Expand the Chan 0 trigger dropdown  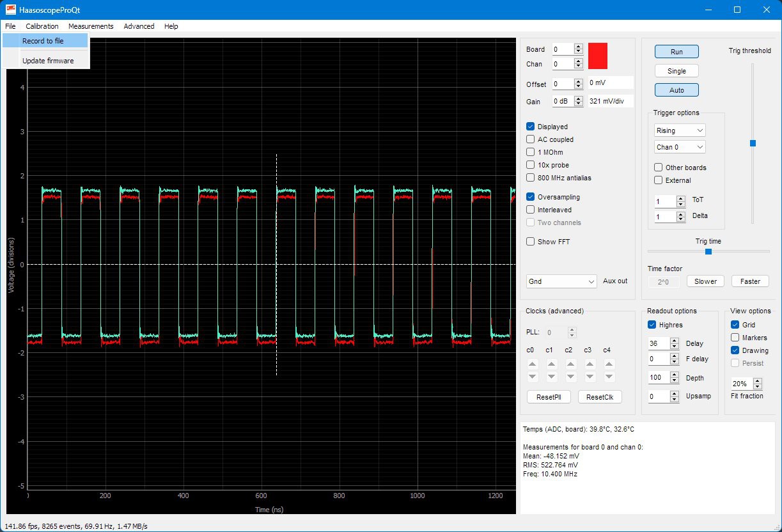point(680,147)
